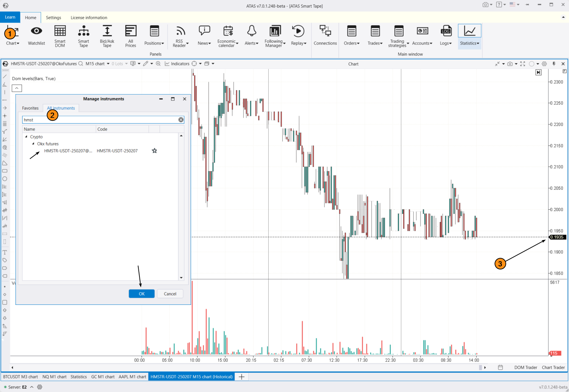
Task: Open the Economic calendar
Action: pos(228,35)
